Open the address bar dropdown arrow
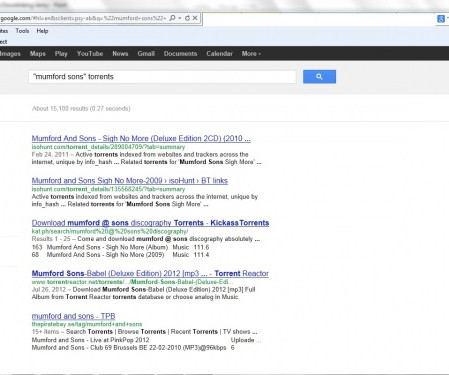The image size is (449, 375). (x=180, y=18)
